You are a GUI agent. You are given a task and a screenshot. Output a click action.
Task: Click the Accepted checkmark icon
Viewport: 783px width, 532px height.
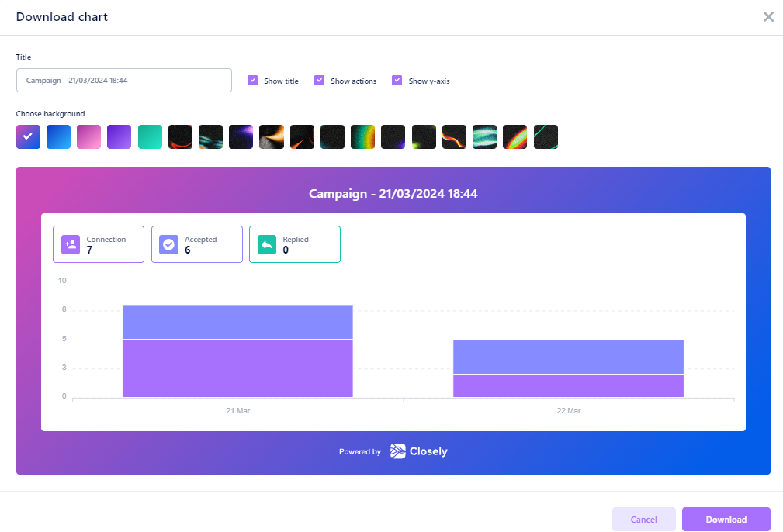click(169, 244)
